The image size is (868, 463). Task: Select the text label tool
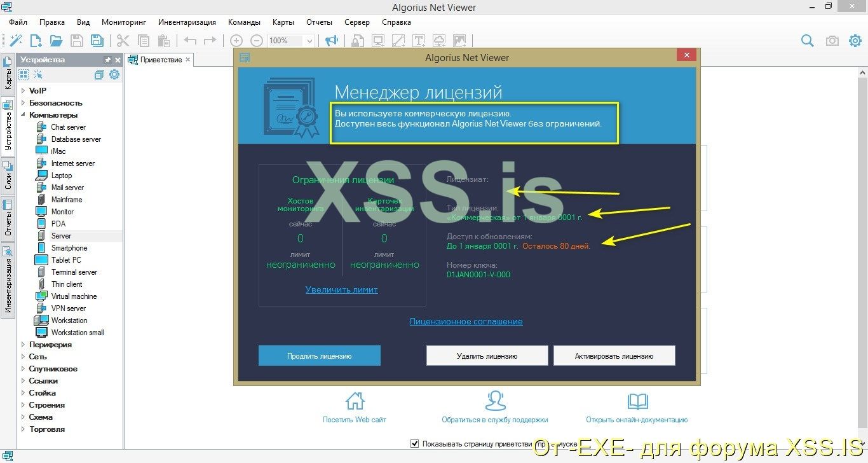coord(419,41)
